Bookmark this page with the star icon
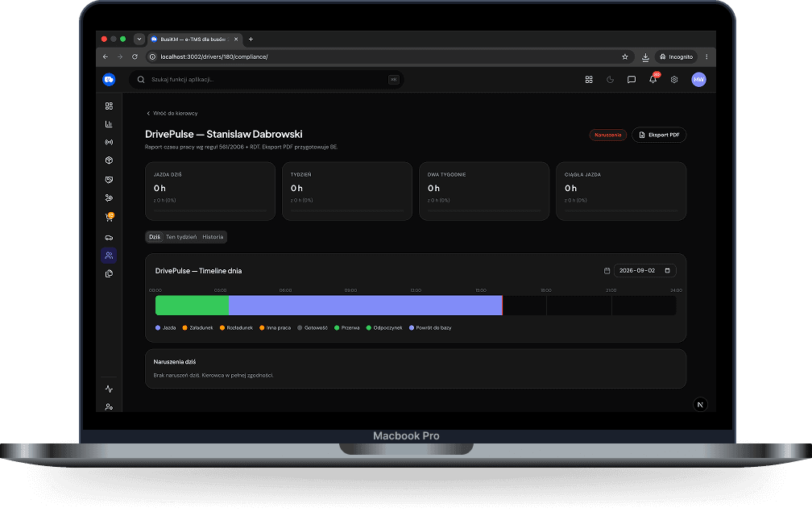The width and height of the screenshot is (812, 512). [x=625, y=56]
